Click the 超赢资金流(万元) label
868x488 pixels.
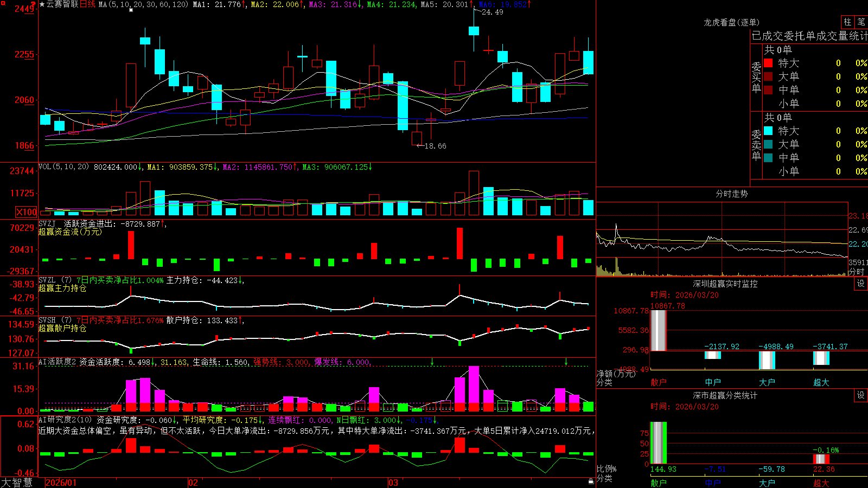[70, 232]
